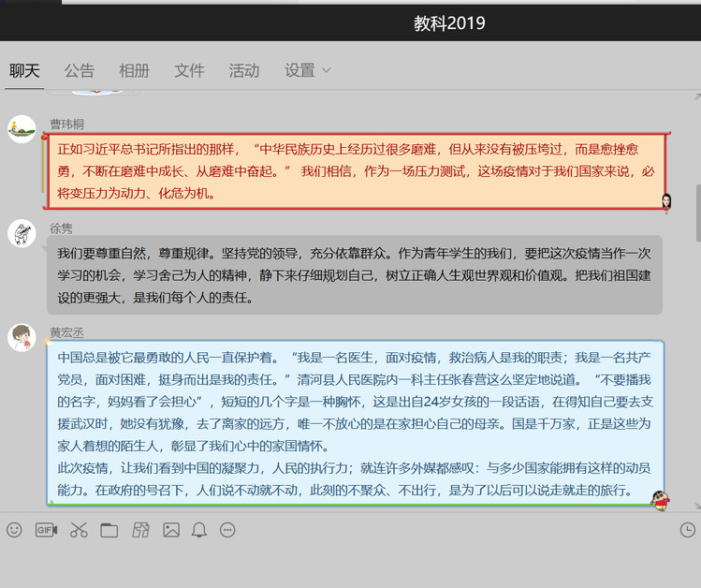Click the bell notification icon

[199, 530]
